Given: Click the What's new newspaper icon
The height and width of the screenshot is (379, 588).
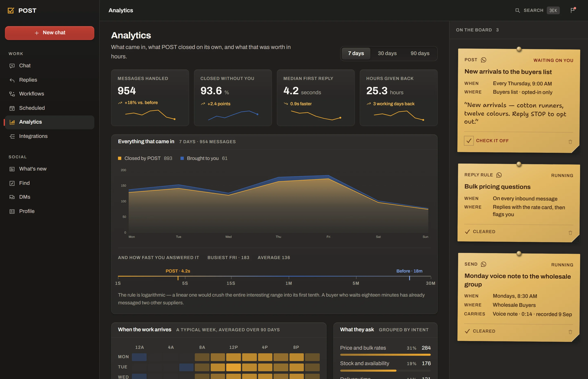Looking at the screenshot, I should coord(12,169).
